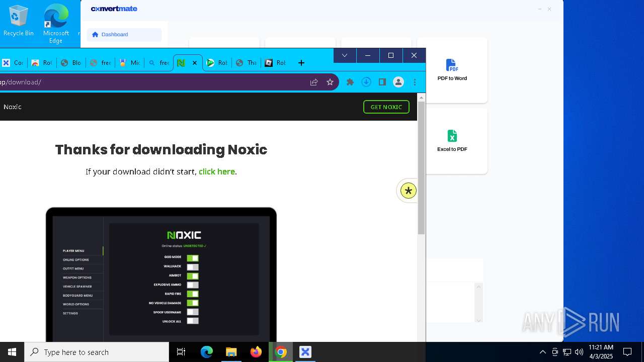Click the Noxic logo in preview image

click(x=184, y=235)
